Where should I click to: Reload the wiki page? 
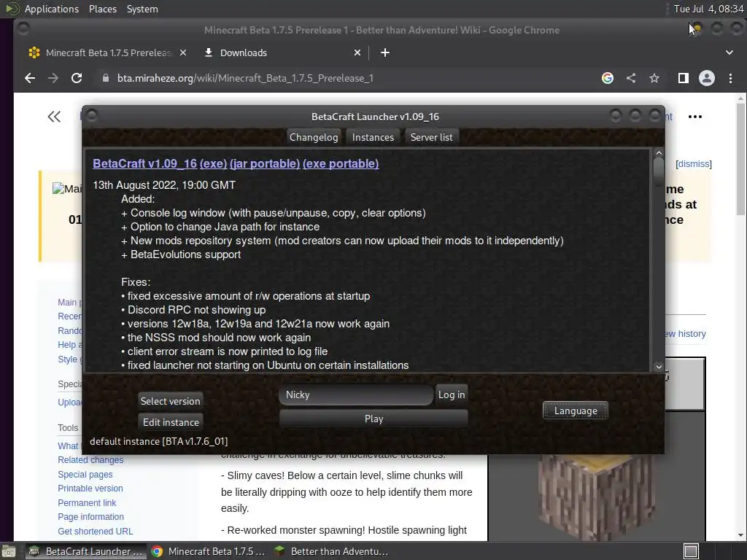click(76, 78)
